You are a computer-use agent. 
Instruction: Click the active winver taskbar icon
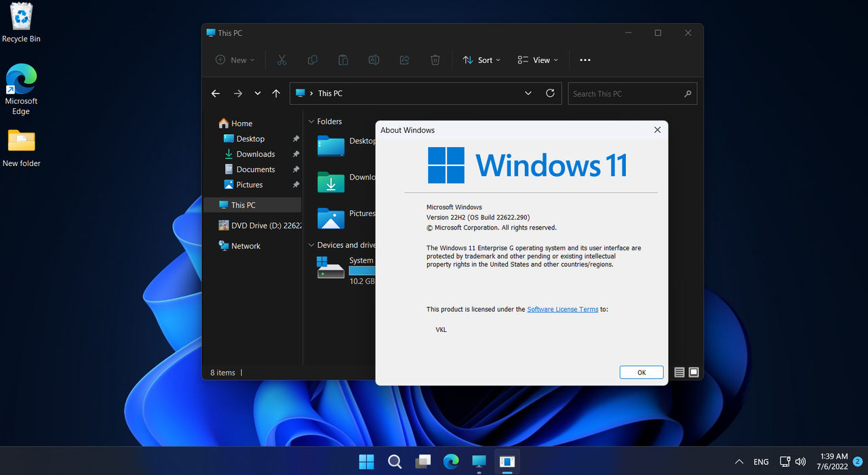click(507, 461)
